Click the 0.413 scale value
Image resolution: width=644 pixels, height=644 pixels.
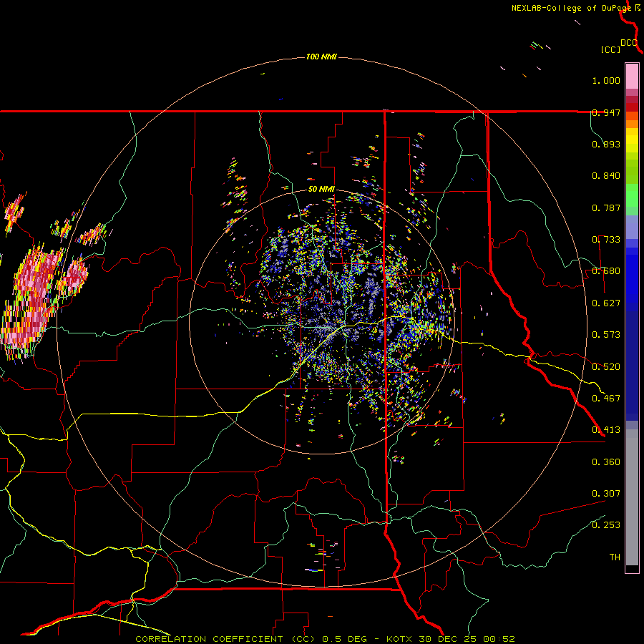click(606, 430)
